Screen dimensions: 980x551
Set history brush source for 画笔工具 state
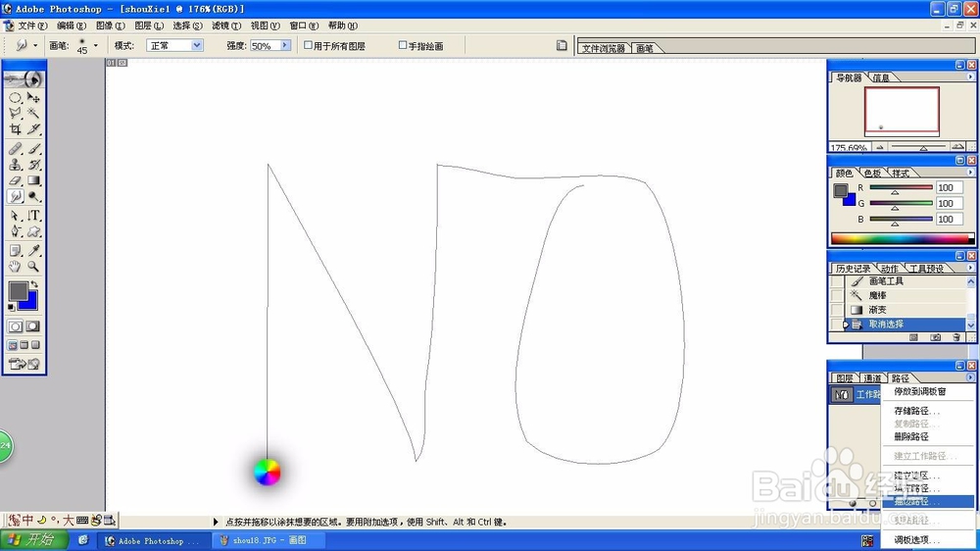[836, 281]
